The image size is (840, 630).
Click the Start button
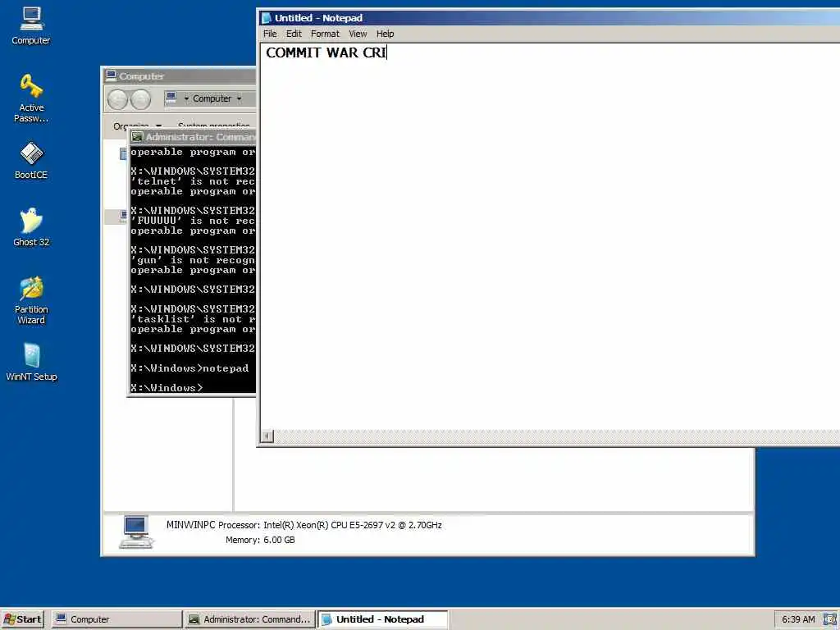point(22,619)
